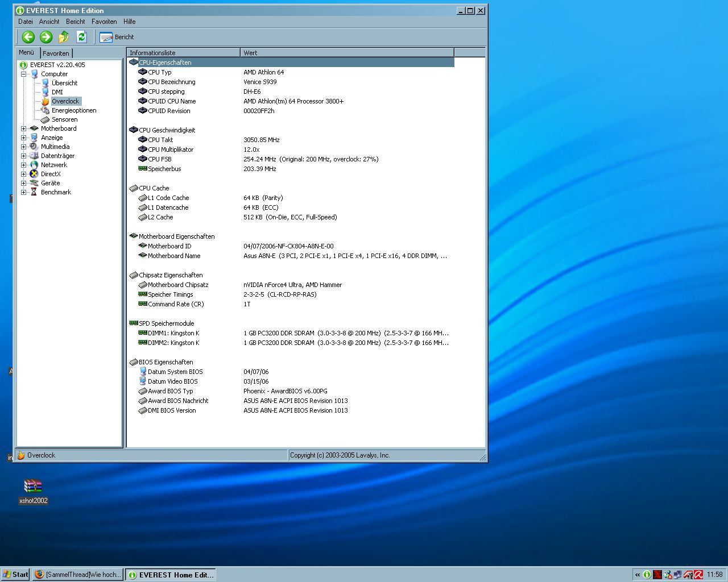Click the network computers tray icon
Image resolution: width=728 pixels, height=582 pixels.
coord(678,575)
